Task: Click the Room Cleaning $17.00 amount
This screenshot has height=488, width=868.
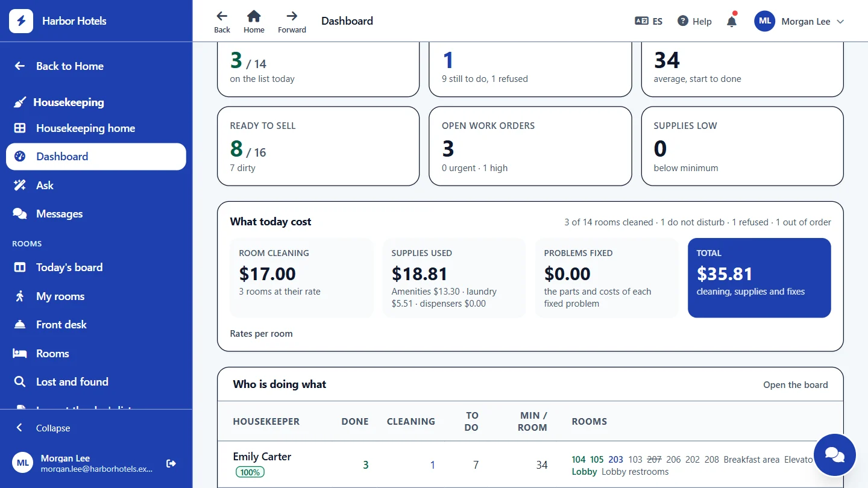Action: coord(268,274)
